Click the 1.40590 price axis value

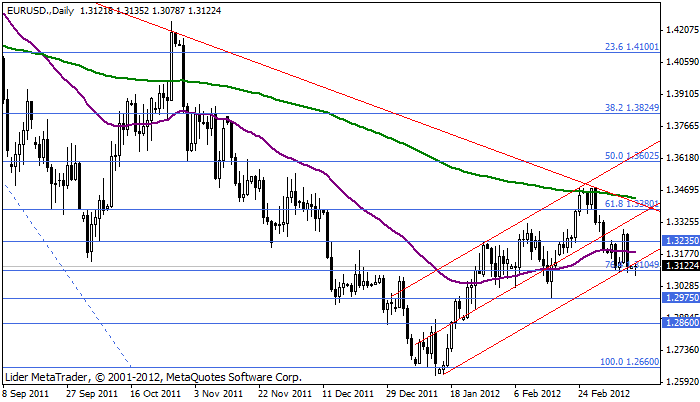point(682,62)
